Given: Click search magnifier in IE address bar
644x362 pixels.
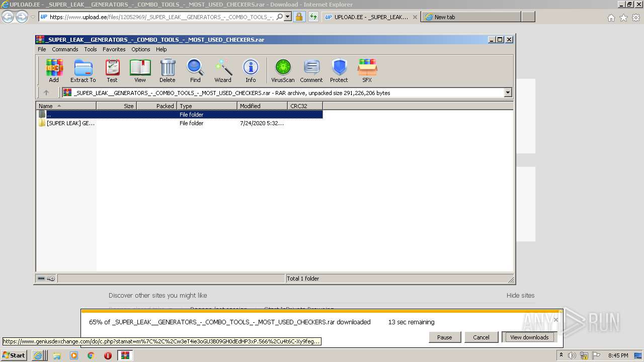Looking at the screenshot, I should click(x=280, y=17).
